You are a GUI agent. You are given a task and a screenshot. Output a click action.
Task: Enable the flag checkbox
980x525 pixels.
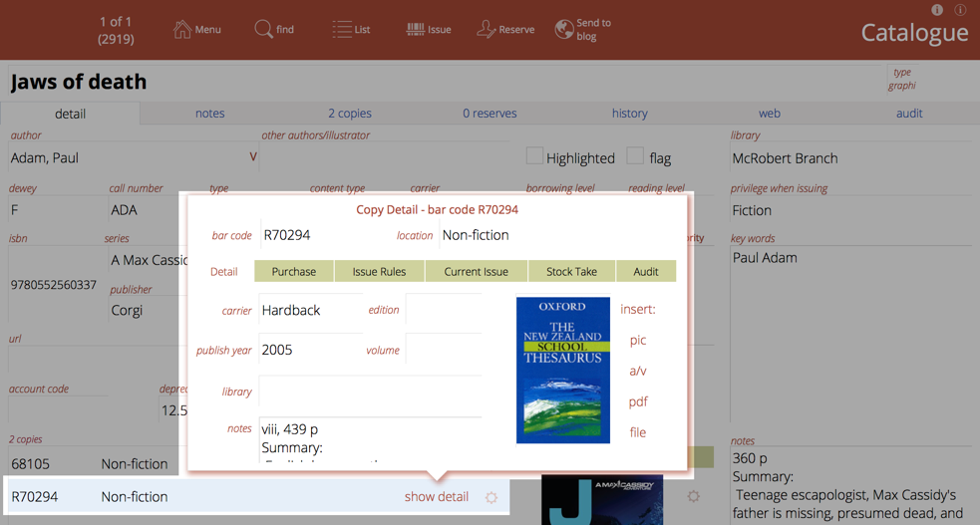[635, 156]
